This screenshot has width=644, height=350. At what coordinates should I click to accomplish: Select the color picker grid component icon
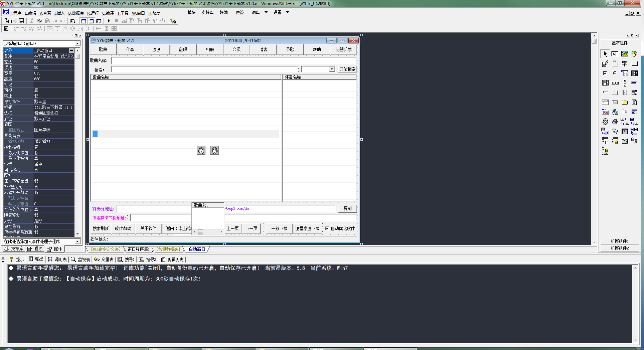pos(605,112)
